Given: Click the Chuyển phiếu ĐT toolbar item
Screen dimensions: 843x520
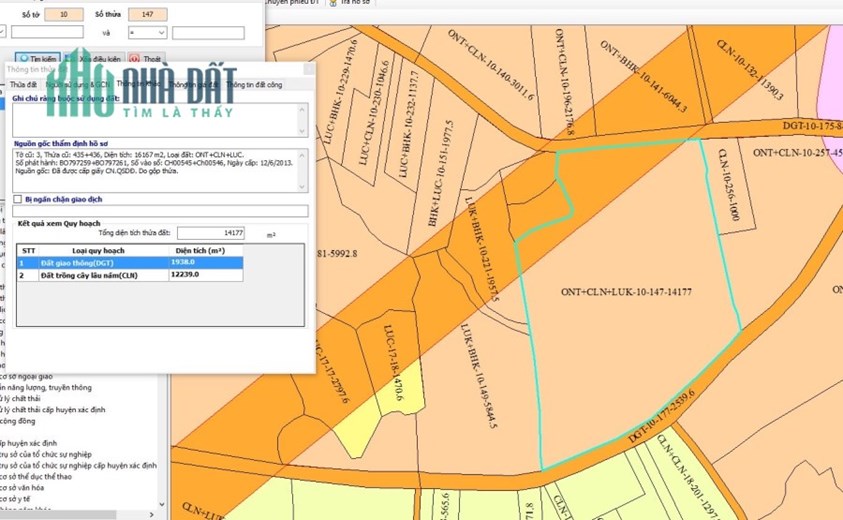Looking at the screenshot, I should click(x=293, y=3).
